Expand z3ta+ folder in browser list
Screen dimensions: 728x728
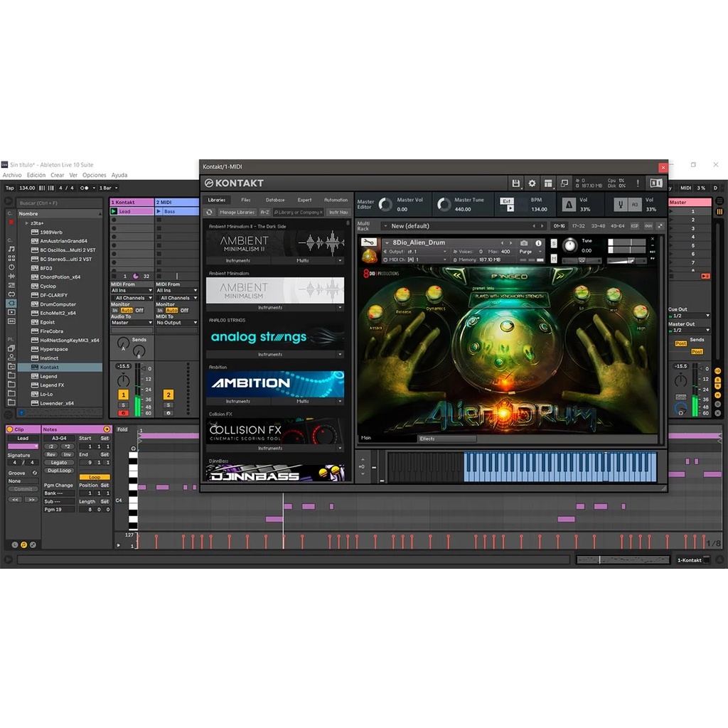(x=26, y=223)
